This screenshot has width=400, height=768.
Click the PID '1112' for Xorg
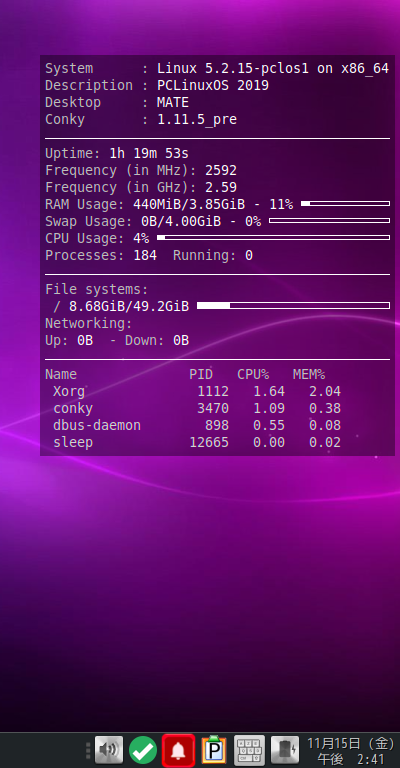point(213,392)
